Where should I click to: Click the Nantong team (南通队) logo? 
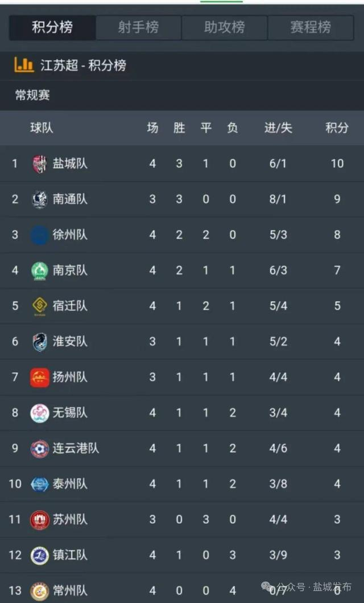39,199
